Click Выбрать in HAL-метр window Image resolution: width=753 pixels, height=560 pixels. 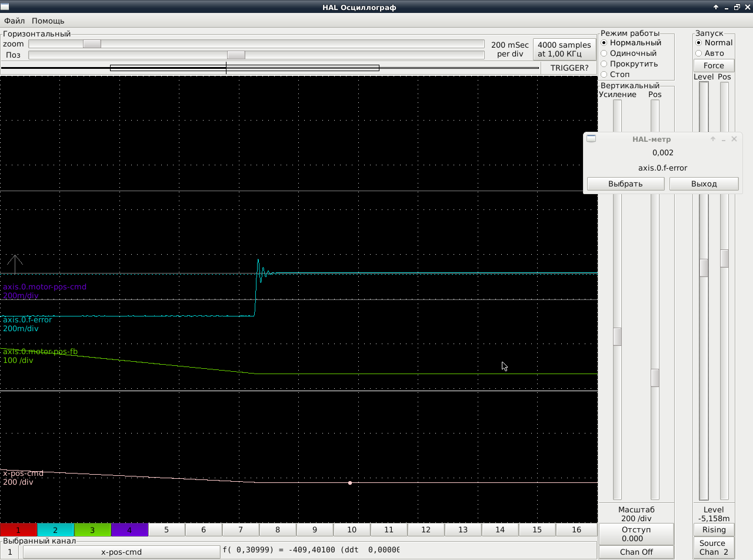pos(625,184)
